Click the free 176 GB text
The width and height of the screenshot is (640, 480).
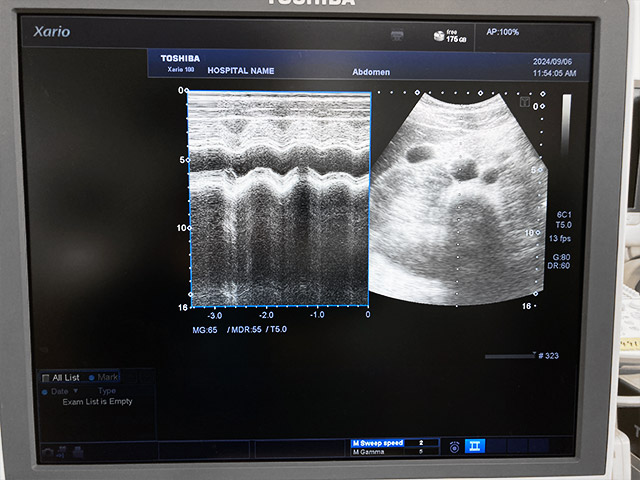point(456,36)
